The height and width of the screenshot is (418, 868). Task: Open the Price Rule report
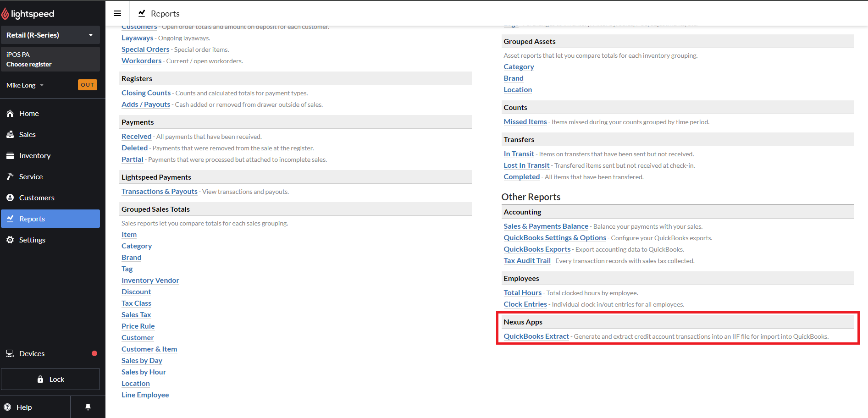point(138,326)
